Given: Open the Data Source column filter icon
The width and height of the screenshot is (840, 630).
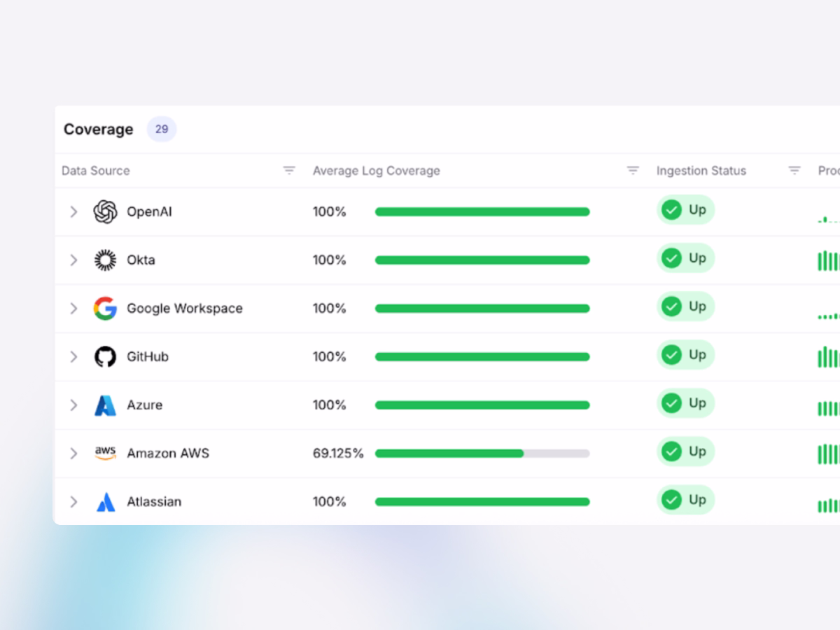Looking at the screenshot, I should [x=289, y=170].
